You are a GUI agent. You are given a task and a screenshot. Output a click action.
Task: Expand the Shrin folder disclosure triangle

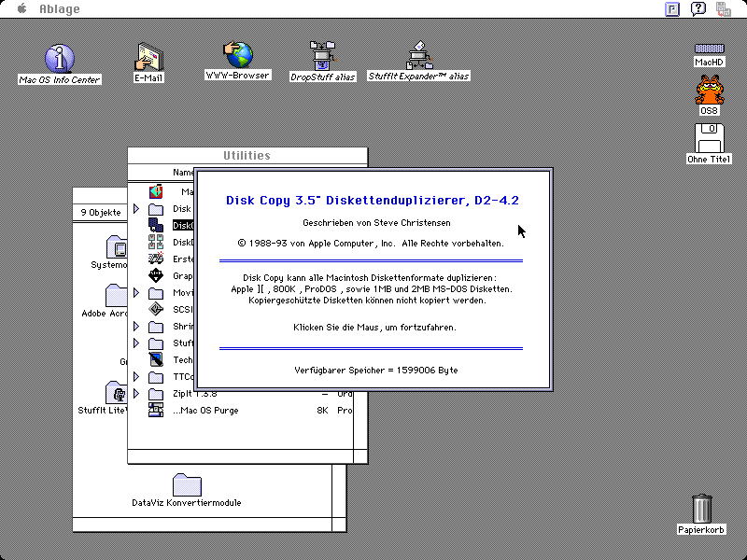click(x=136, y=326)
